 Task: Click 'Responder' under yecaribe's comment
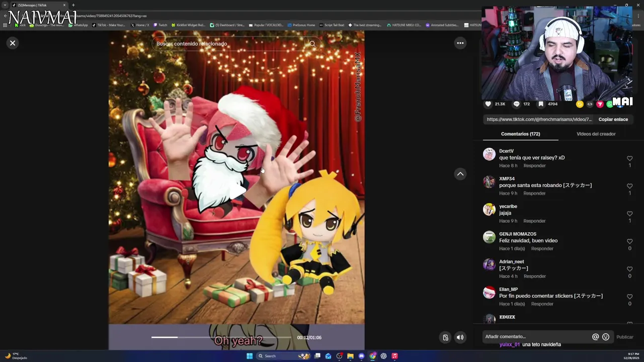tap(534, 221)
